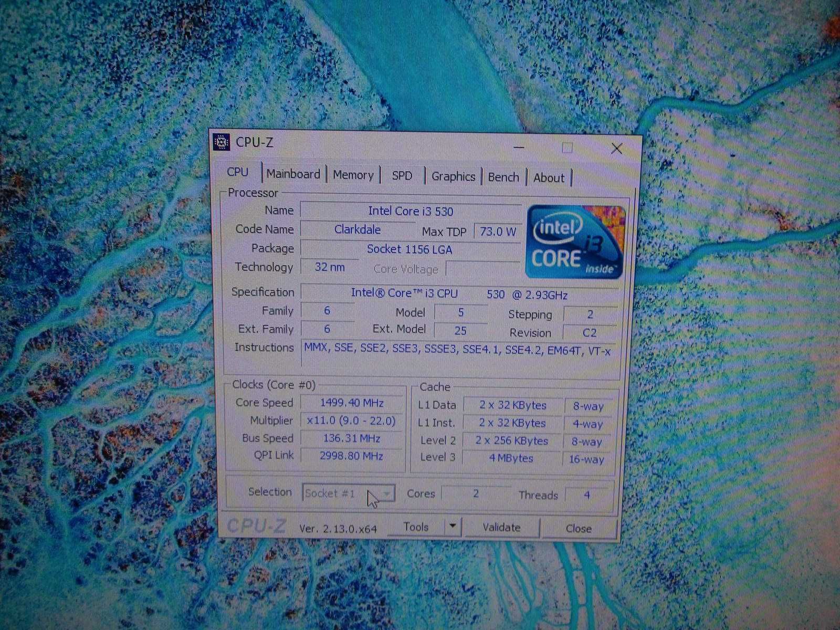Click the Ext. Family value '6'
The height and width of the screenshot is (630, 840).
pos(327,329)
